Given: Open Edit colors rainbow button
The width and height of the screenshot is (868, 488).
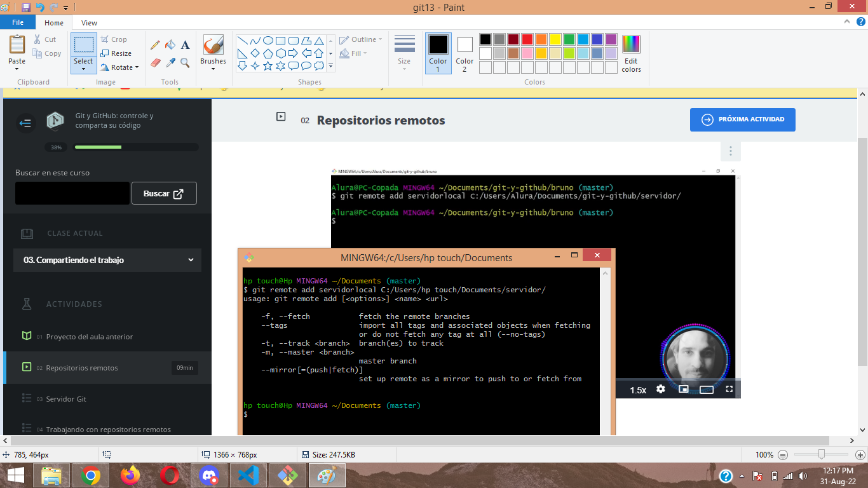Looking at the screenshot, I should click(x=631, y=54).
